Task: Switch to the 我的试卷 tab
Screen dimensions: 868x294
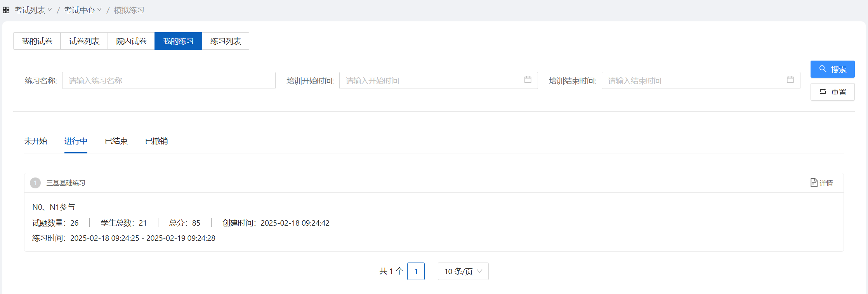Action: tap(37, 41)
